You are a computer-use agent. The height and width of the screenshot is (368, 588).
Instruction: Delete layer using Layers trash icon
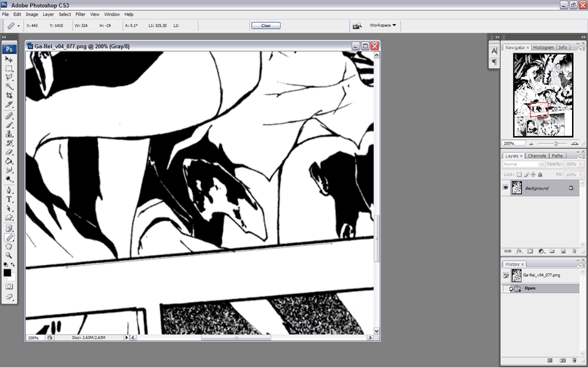click(x=574, y=251)
